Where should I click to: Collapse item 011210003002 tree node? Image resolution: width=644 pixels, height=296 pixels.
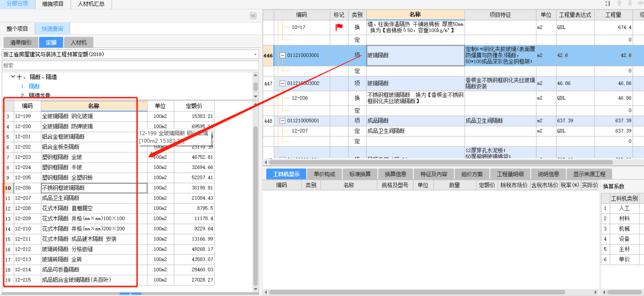coord(282,83)
